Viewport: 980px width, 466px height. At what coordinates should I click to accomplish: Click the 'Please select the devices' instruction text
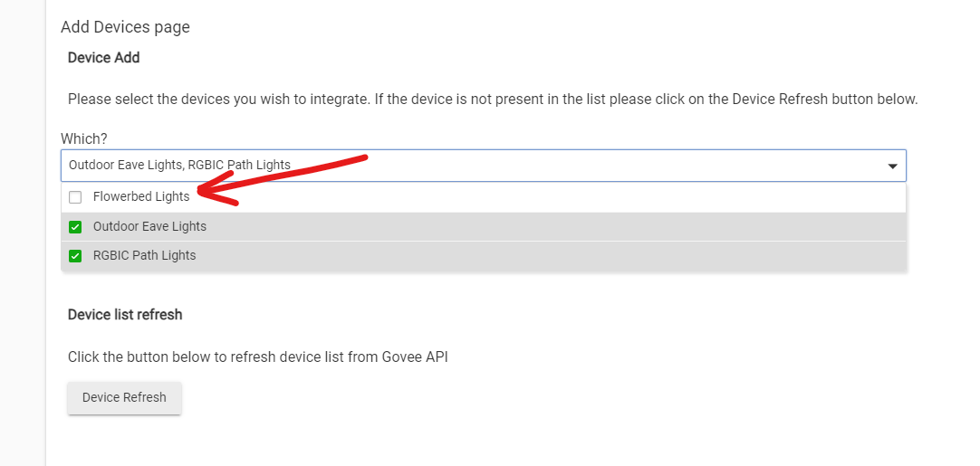[x=493, y=100]
